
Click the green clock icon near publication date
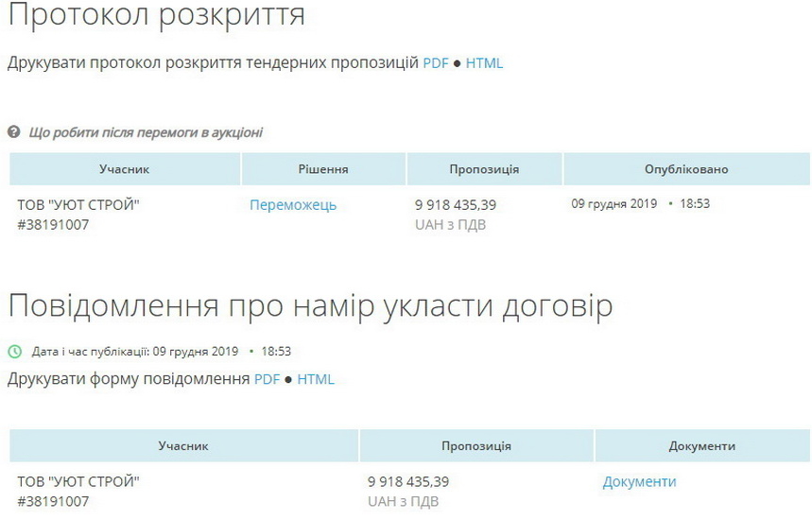(14, 352)
